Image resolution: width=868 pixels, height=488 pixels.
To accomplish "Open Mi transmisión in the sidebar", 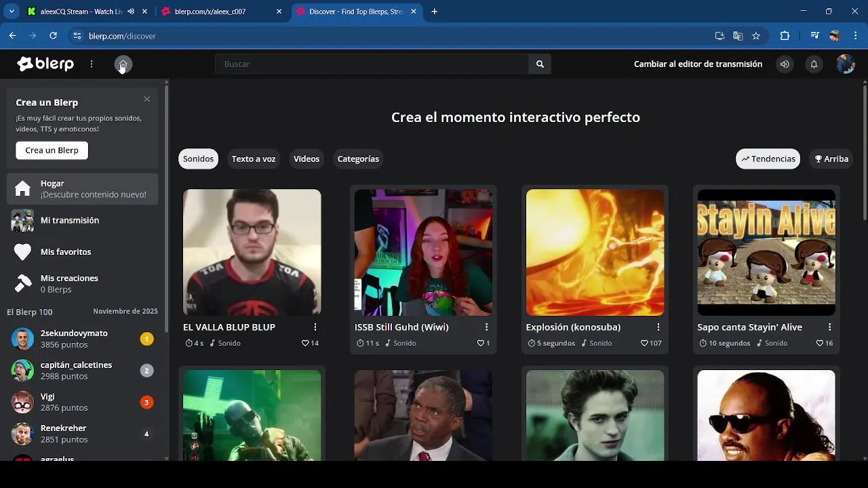I will [82, 220].
